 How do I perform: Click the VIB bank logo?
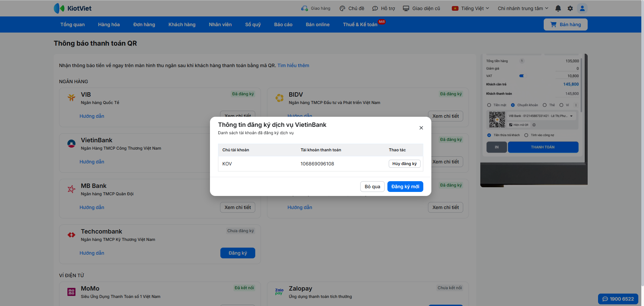point(71,98)
